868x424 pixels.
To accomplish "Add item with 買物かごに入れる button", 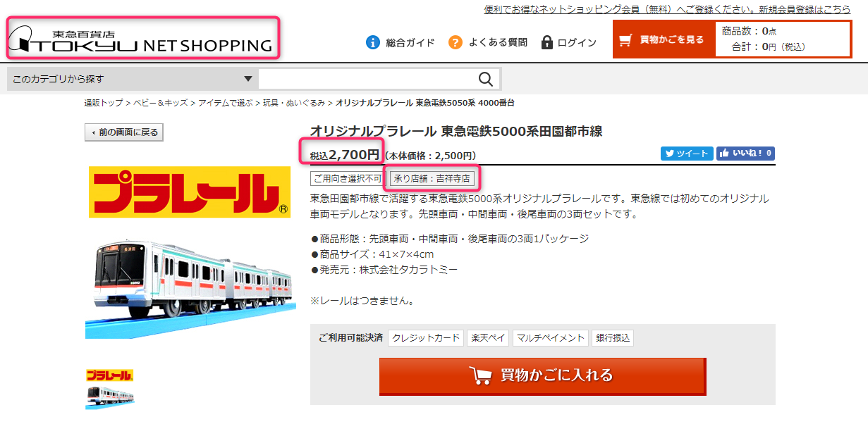I will (542, 376).
